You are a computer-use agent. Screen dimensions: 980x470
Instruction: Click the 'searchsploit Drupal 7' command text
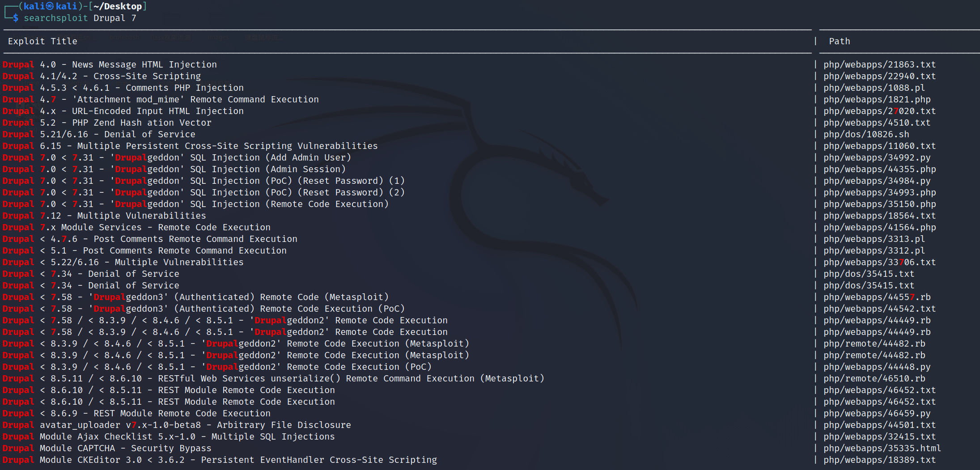pyautogui.click(x=80, y=18)
